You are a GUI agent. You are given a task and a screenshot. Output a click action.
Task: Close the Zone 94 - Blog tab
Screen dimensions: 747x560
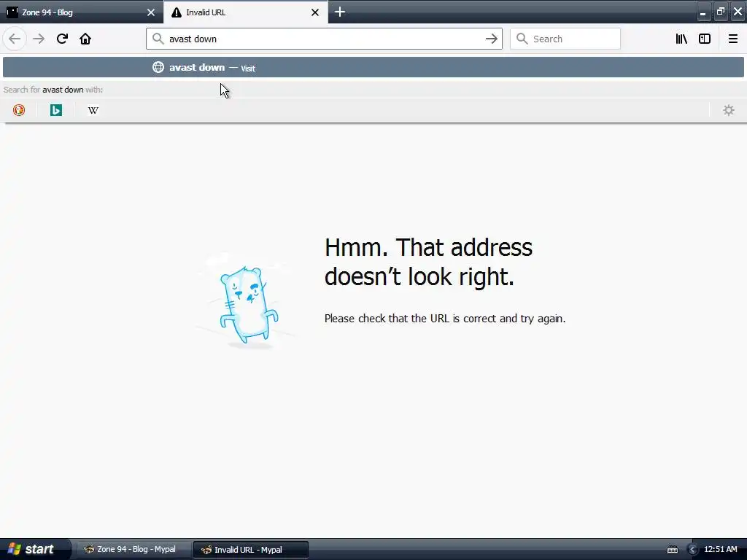click(151, 12)
